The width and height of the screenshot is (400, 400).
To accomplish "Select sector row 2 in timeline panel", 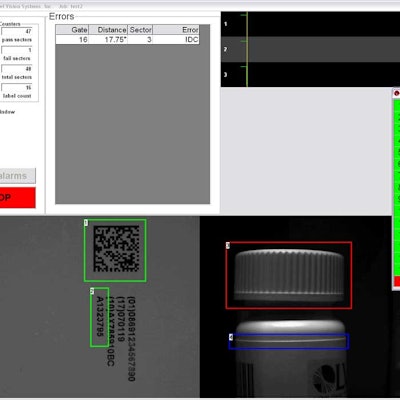I will coord(310,49).
